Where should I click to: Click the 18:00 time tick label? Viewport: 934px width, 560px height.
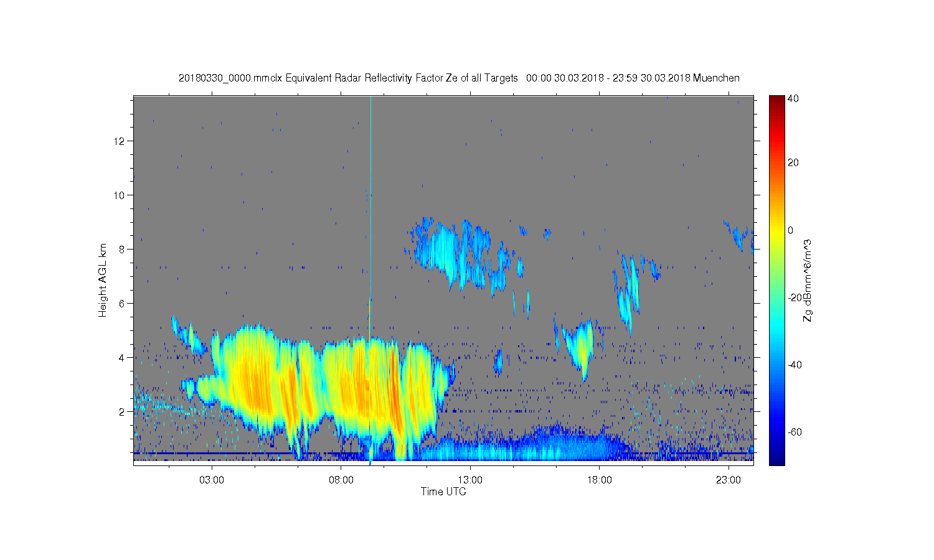pos(600,480)
